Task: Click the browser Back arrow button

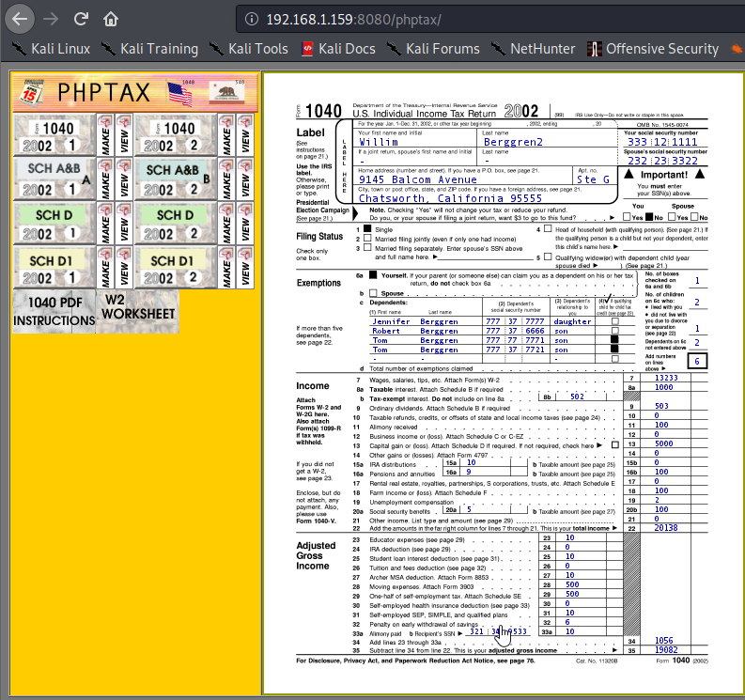Action: [21, 18]
